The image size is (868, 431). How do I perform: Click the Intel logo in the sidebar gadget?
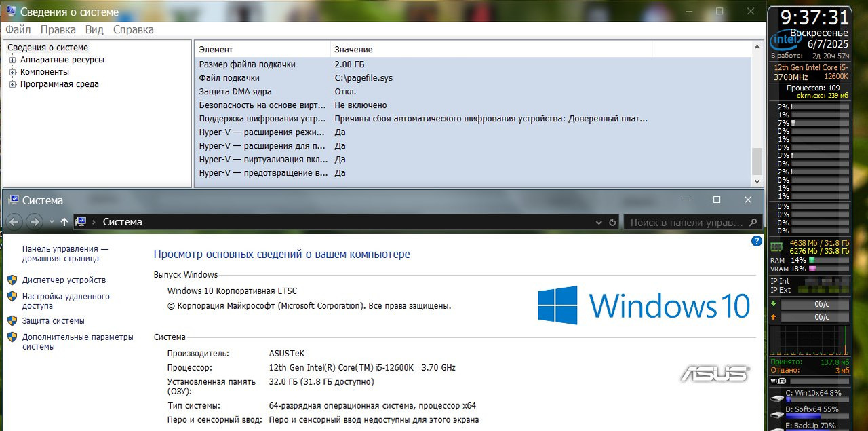click(x=785, y=39)
